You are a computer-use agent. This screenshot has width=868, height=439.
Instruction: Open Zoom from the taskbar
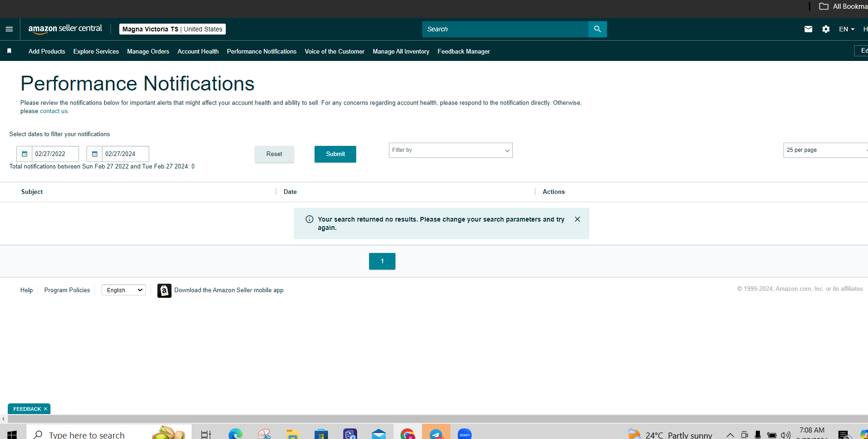coord(465,434)
